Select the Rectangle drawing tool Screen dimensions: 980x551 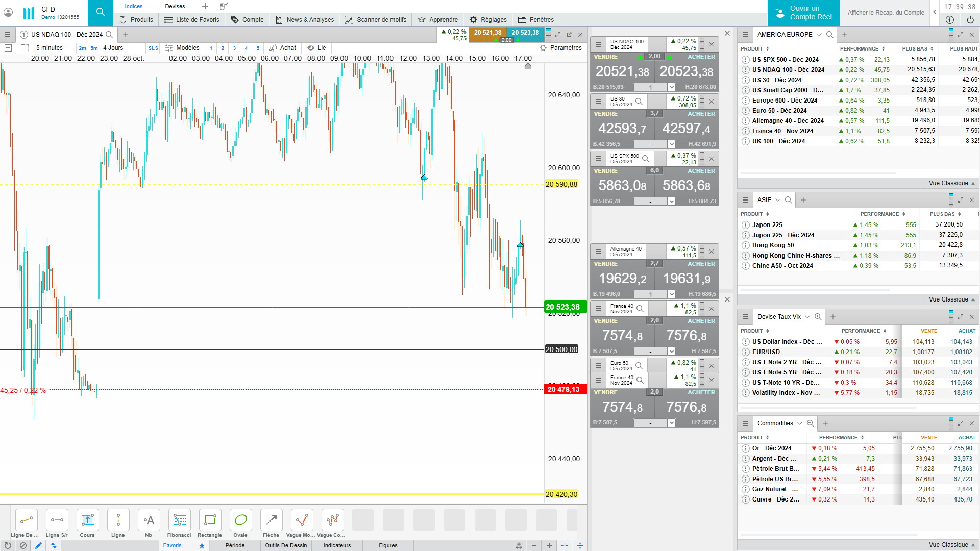[x=210, y=520]
